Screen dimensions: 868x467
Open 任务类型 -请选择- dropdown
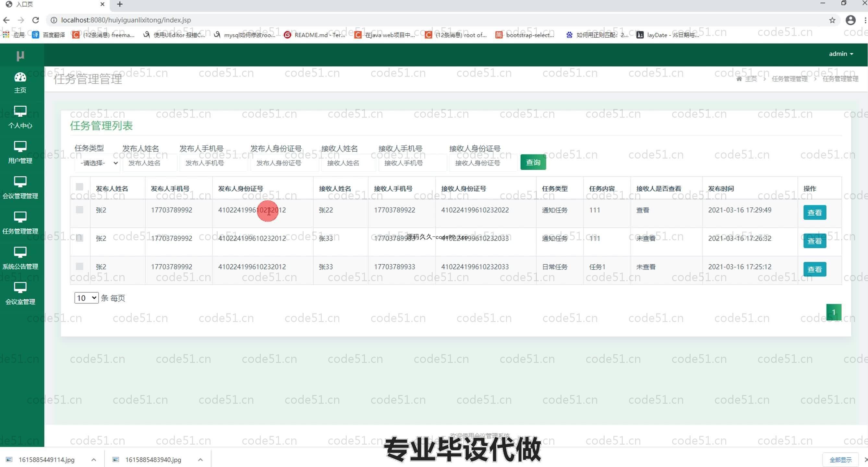tap(98, 163)
